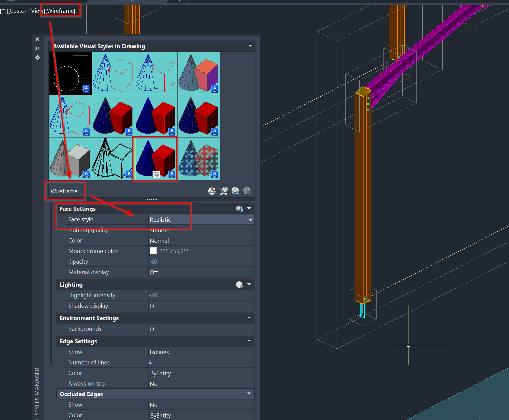This screenshot has width=509, height=420.
Task: Click the auto-hide pin on the palette sidebar
Action: coord(37,48)
